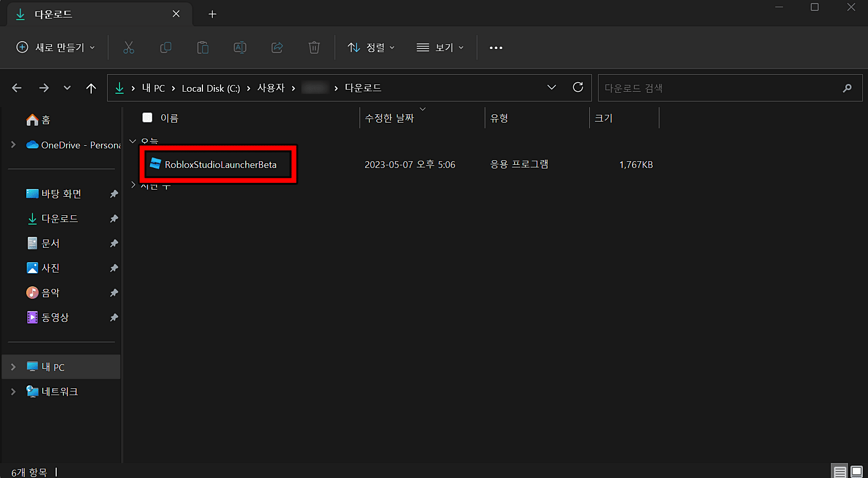Refresh the current folder view
This screenshot has width=868, height=478.
click(x=578, y=87)
